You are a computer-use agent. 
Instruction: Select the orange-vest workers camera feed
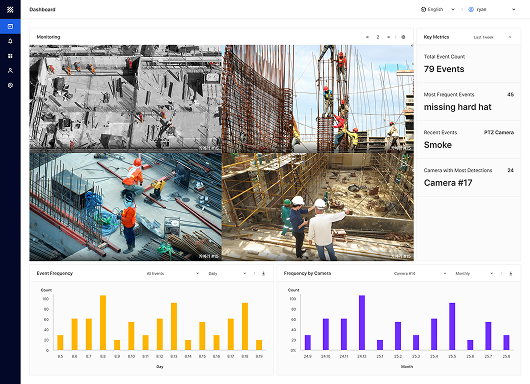tap(125, 207)
